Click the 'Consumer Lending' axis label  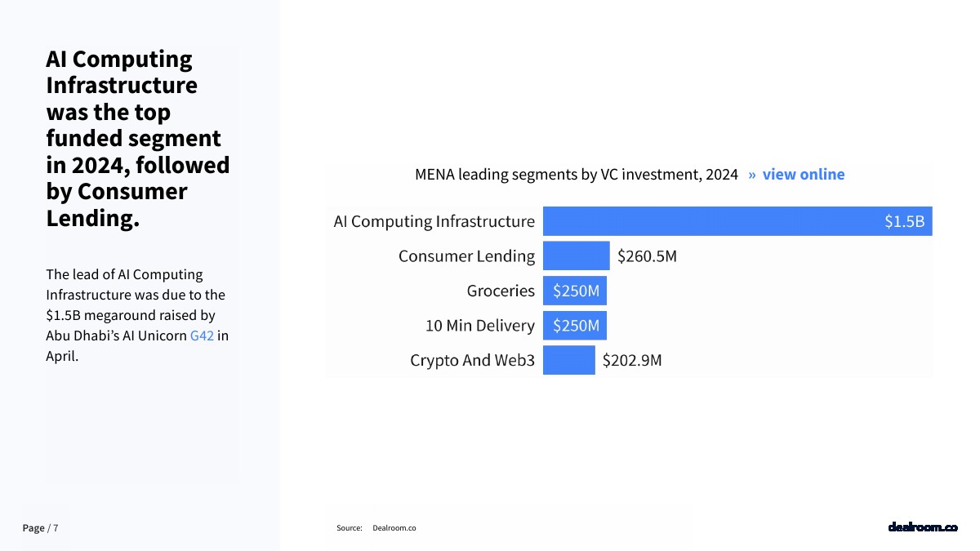(466, 256)
